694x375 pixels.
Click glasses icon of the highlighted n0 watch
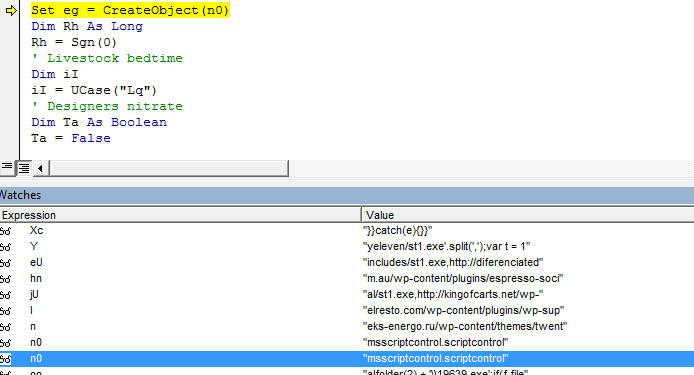click(x=5, y=359)
